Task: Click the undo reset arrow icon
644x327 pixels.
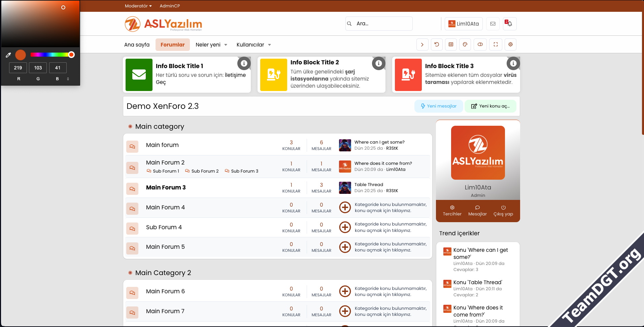Action: point(437,44)
